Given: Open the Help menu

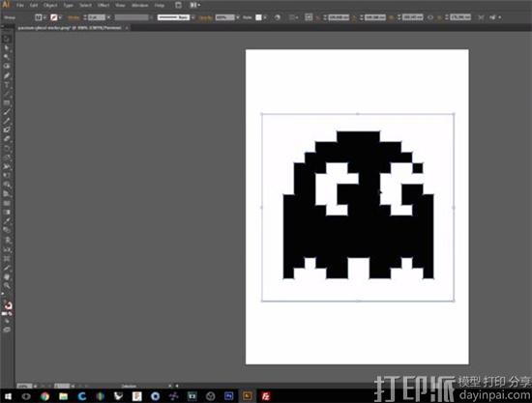Looking at the screenshot, I should pyautogui.click(x=160, y=6).
